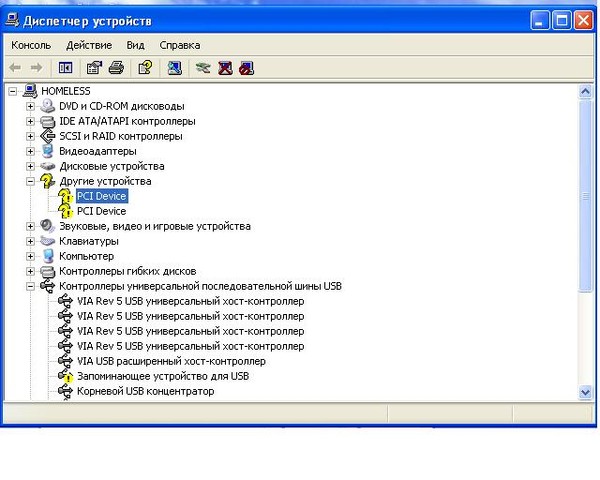600x480 pixels.
Task: Click the Disable device toolbar icon
Action: tap(246, 68)
